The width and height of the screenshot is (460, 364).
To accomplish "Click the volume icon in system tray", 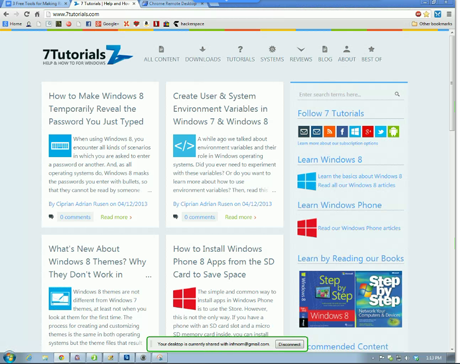I will click(407, 358).
